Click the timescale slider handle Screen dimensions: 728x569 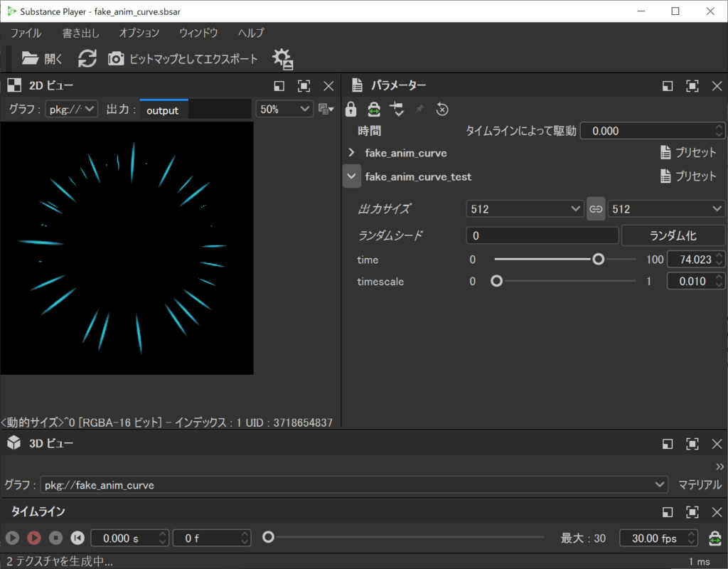click(x=497, y=281)
